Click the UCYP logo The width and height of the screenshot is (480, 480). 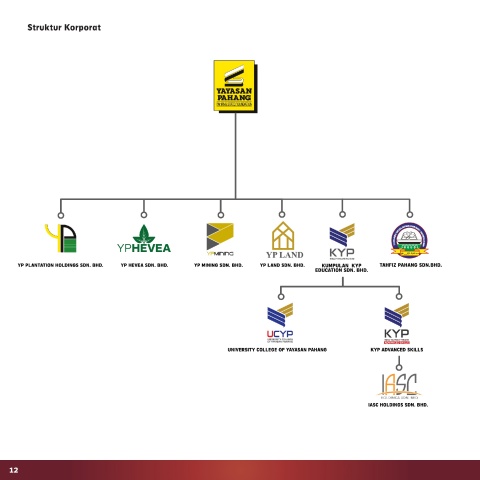tap(280, 323)
